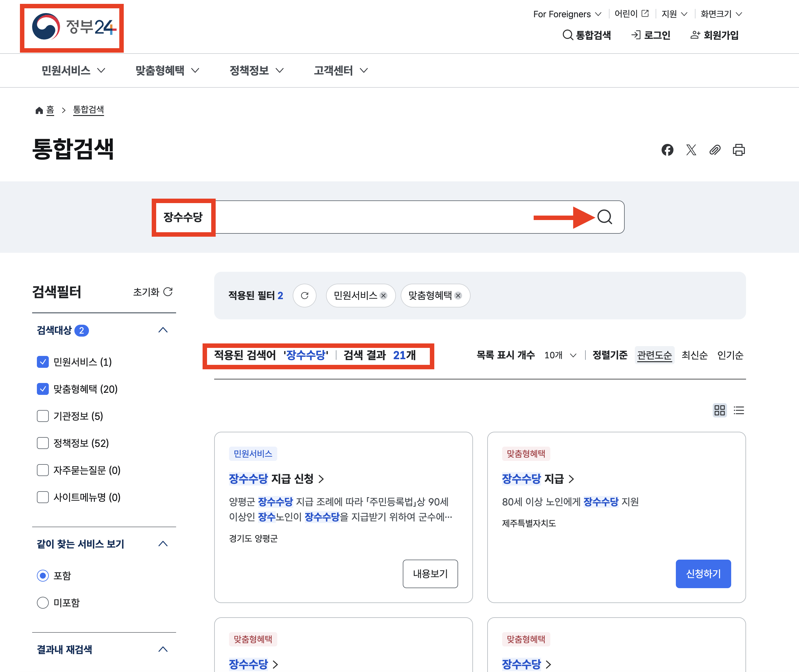
Task: Click 내용보기 on 장수수당 지급 신청
Action: click(x=430, y=574)
